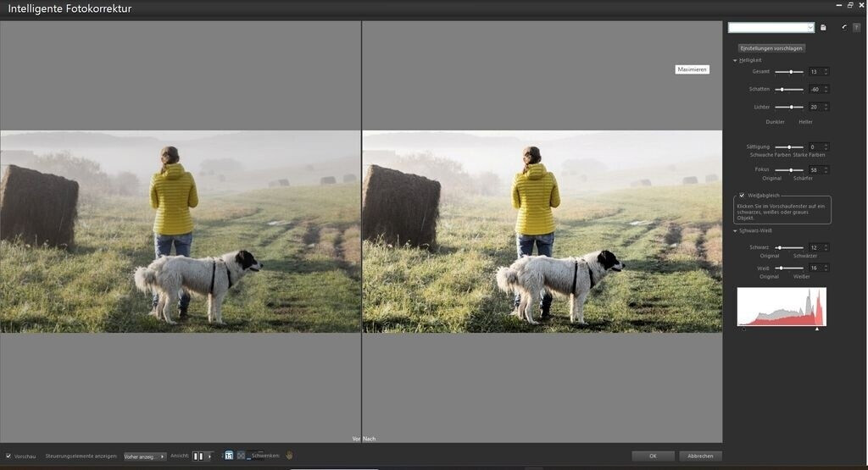Click the Gesamt value field

coord(815,72)
